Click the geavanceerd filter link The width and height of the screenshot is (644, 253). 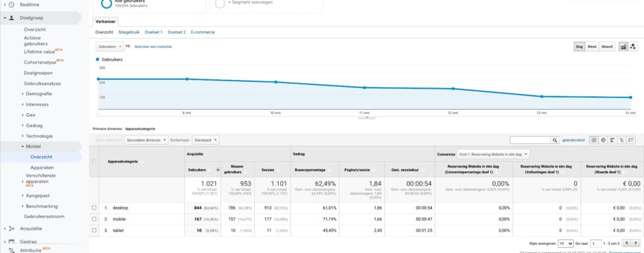[574, 140]
